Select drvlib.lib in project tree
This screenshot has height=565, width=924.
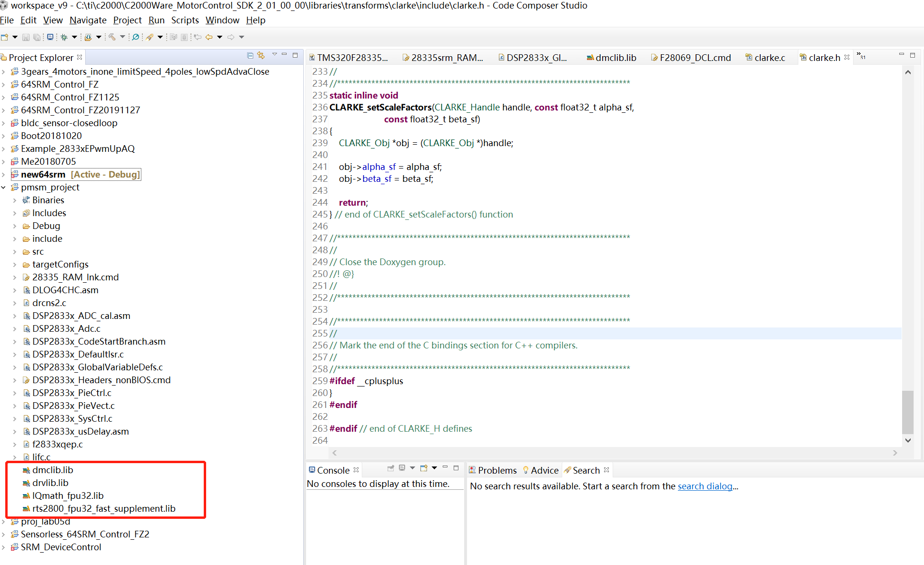pos(50,483)
